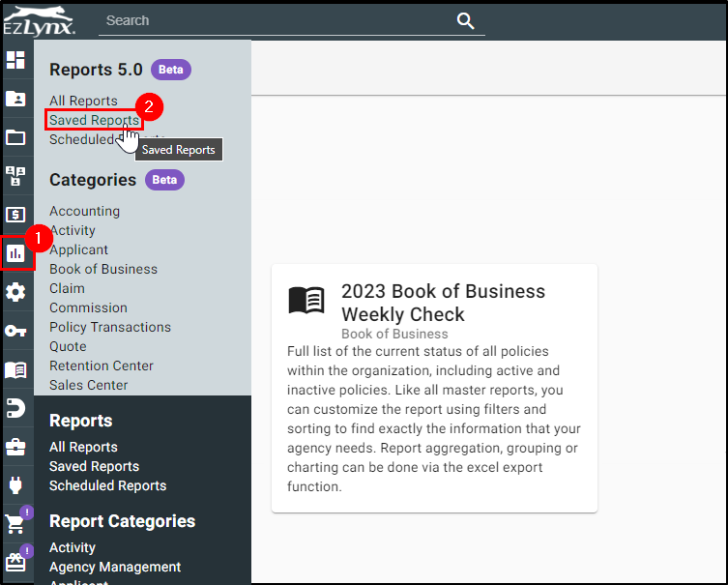
Task: Select the Book of Business category
Action: (x=103, y=269)
